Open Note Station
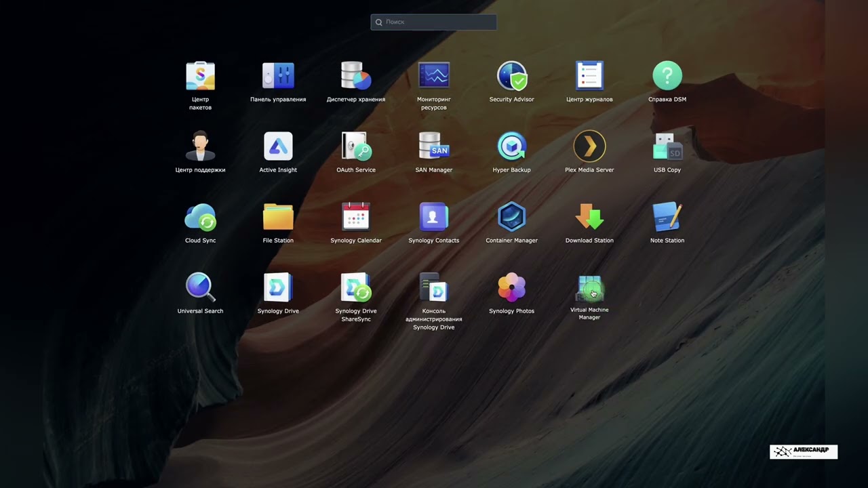The width and height of the screenshot is (868, 488). [x=667, y=217]
